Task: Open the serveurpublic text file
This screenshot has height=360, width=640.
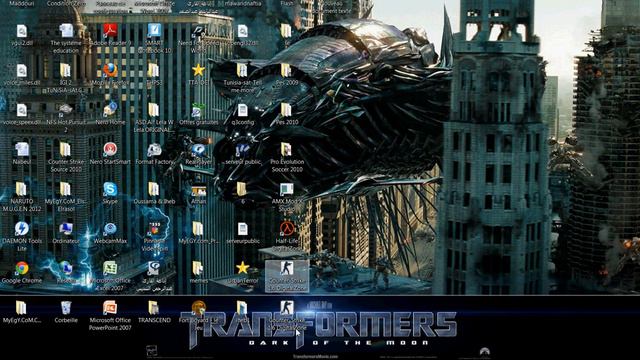Action: pos(242,229)
